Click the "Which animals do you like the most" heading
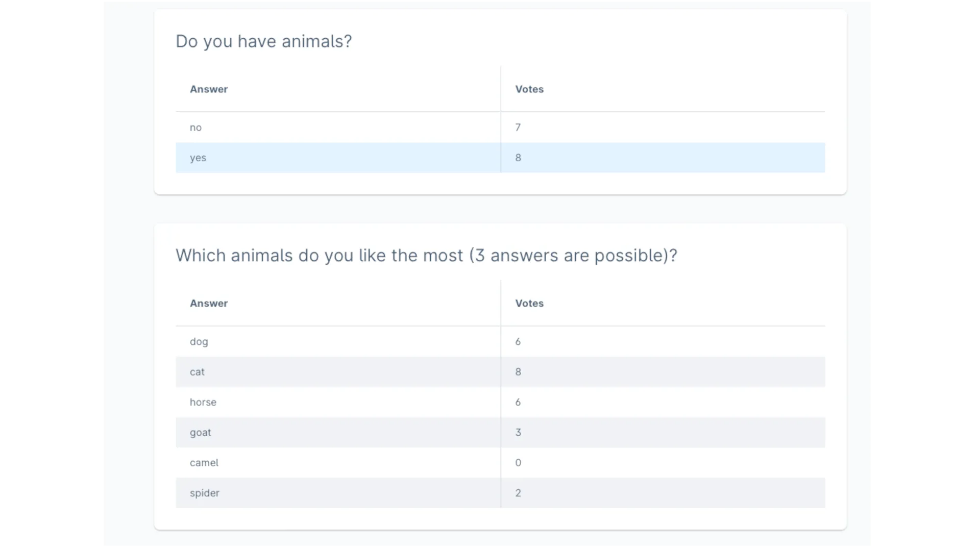This screenshot has width=980, height=551. click(x=427, y=256)
